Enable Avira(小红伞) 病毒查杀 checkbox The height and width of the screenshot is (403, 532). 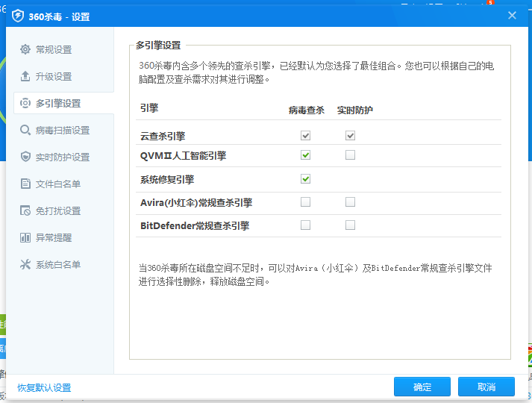click(305, 201)
